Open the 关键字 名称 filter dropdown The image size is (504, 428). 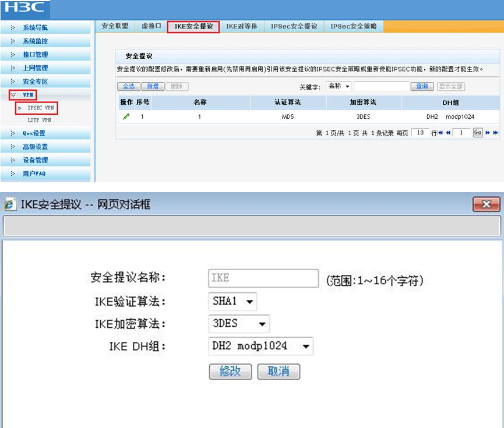(x=339, y=86)
